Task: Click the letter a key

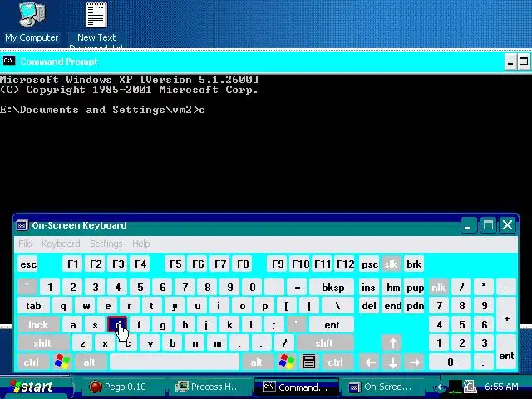Action: (x=72, y=325)
